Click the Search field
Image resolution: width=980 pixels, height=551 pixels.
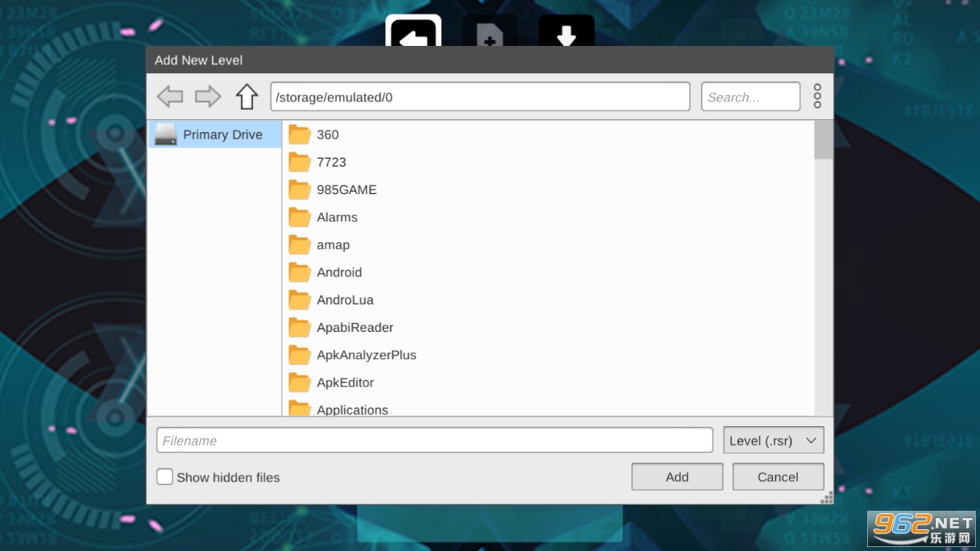click(750, 97)
